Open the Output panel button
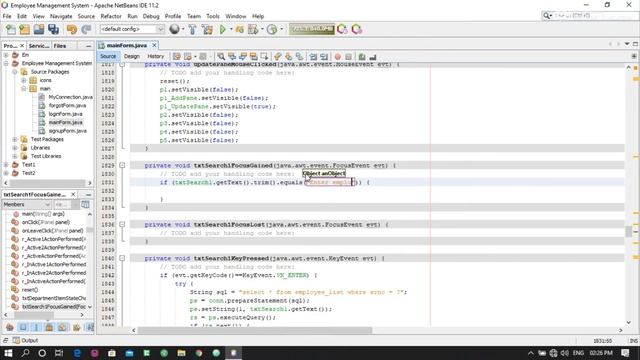 (25, 340)
